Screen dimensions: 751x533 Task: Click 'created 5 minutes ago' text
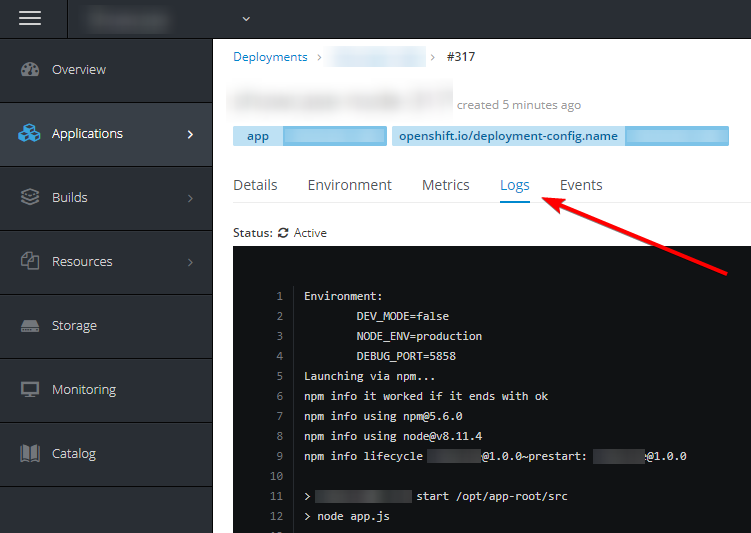point(519,105)
